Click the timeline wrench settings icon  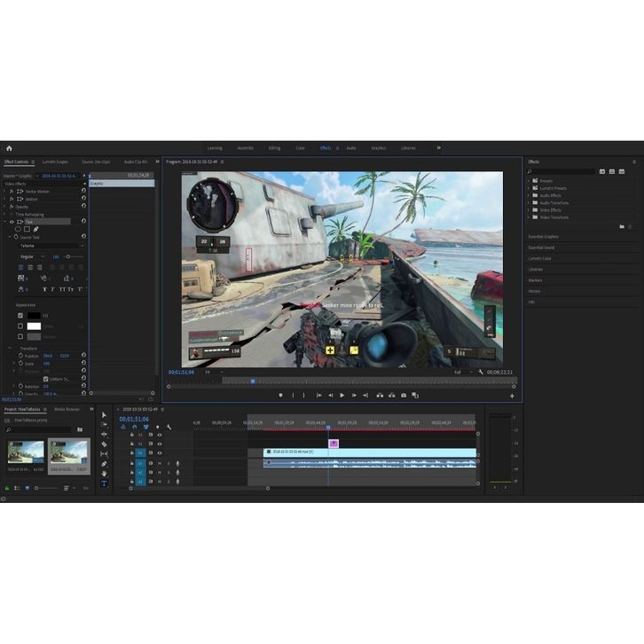[169, 427]
